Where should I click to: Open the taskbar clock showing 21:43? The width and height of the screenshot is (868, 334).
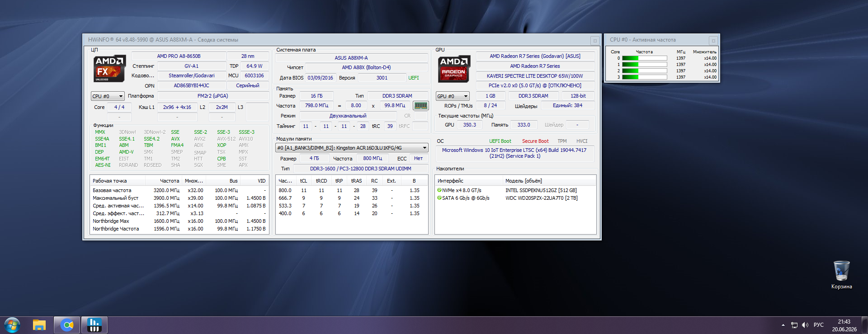[x=844, y=325]
